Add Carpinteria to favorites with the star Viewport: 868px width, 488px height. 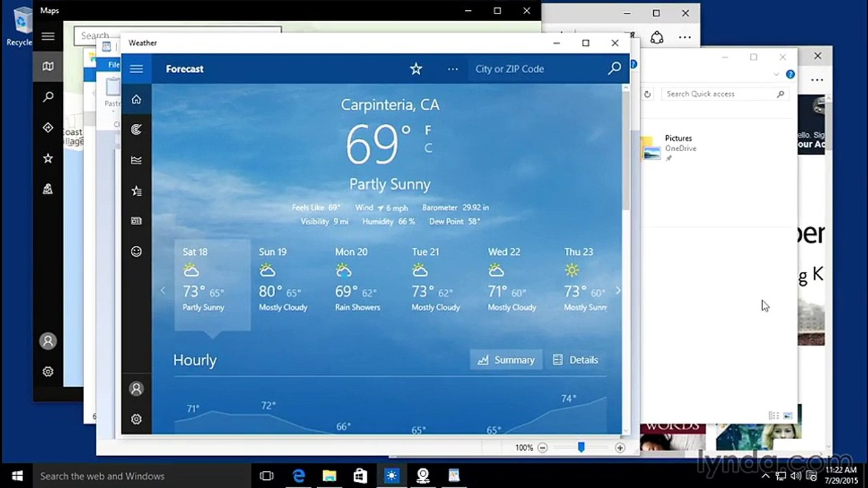[x=416, y=68]
